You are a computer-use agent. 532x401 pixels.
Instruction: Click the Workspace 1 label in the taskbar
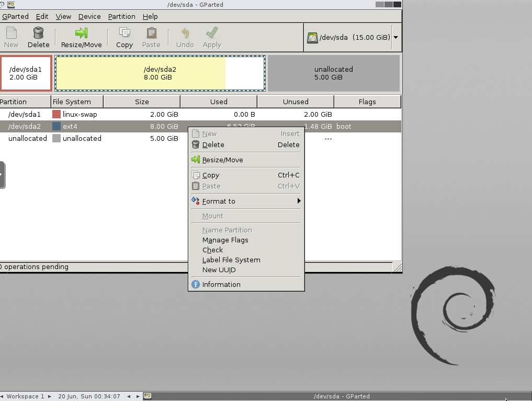[x=26, y=396]
